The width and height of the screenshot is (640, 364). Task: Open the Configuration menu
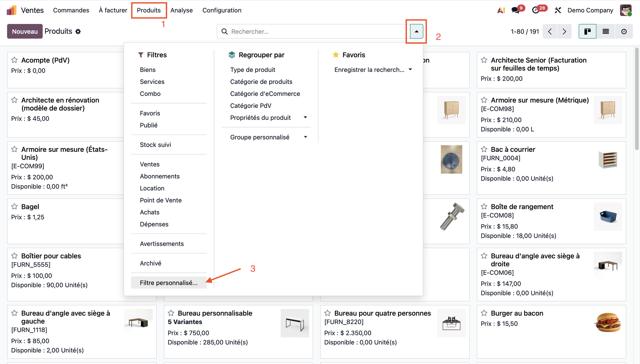tap(222, 10)
